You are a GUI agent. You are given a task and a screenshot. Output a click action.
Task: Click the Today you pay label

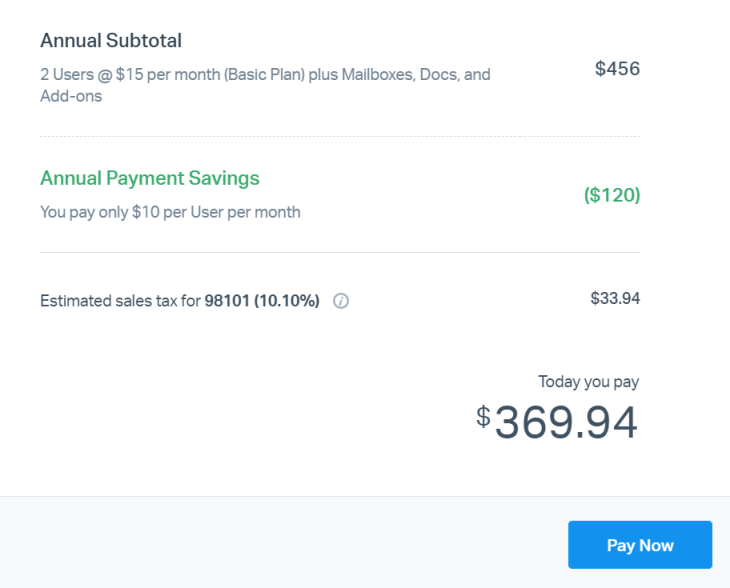[588, 381]
